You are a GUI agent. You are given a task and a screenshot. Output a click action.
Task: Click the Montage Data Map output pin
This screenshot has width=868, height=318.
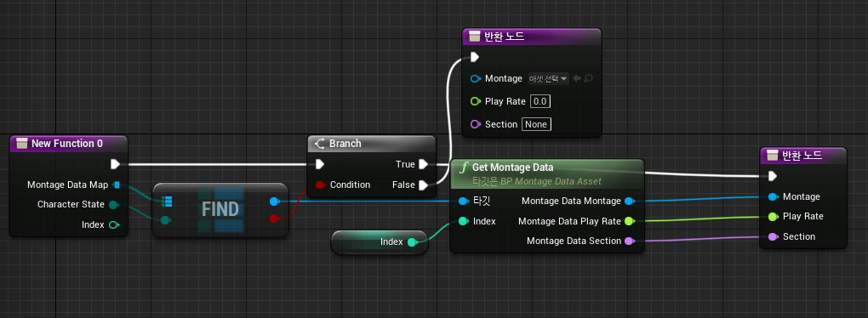pos(116,185)
